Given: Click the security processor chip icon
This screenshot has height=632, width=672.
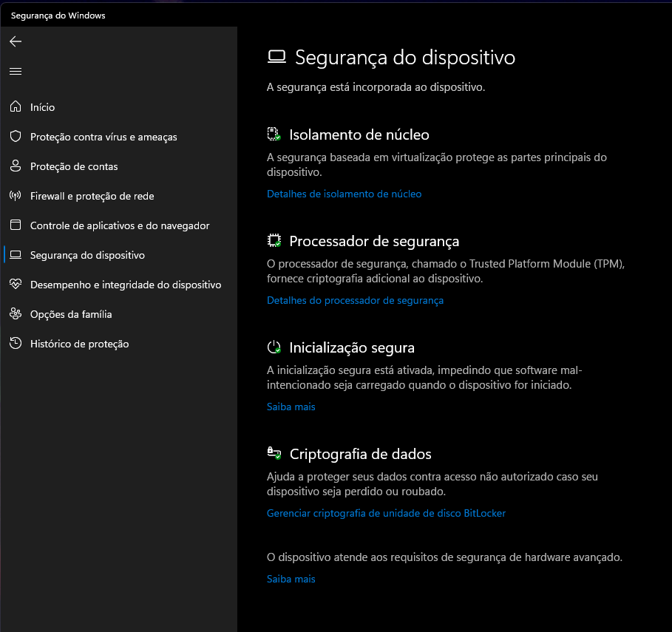Looking at the screenshot, I should pos(274,240).
